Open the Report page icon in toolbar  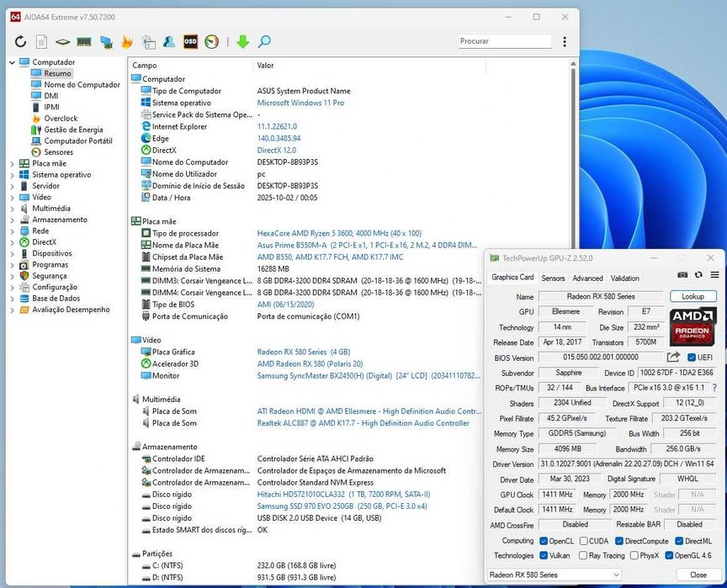click(42, 41)
